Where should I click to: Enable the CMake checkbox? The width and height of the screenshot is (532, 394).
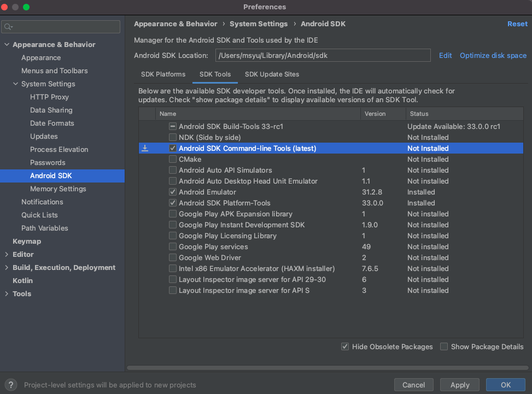(x=173, y=159)
